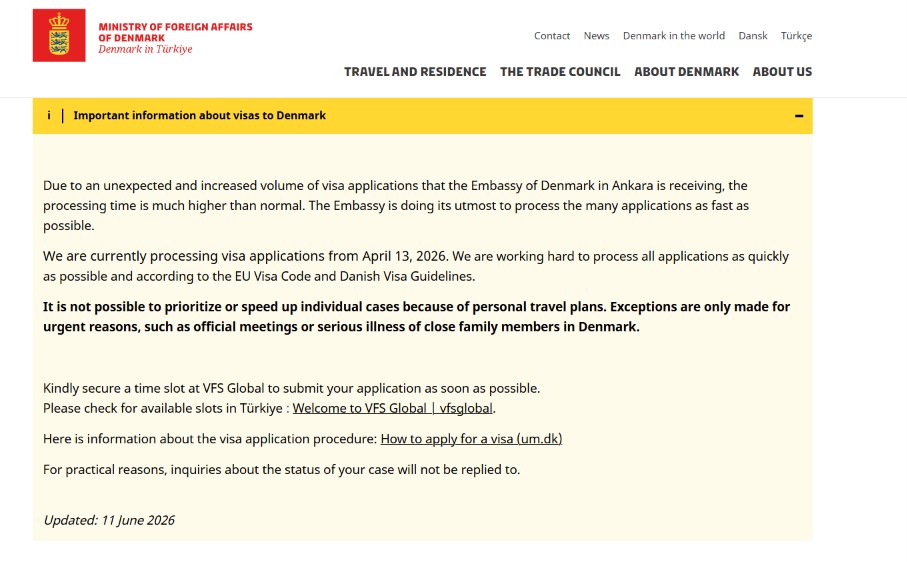Viewport: 907px width, 562px height.
Task: Open Denmark in the world link
Action: pos(674,36)
